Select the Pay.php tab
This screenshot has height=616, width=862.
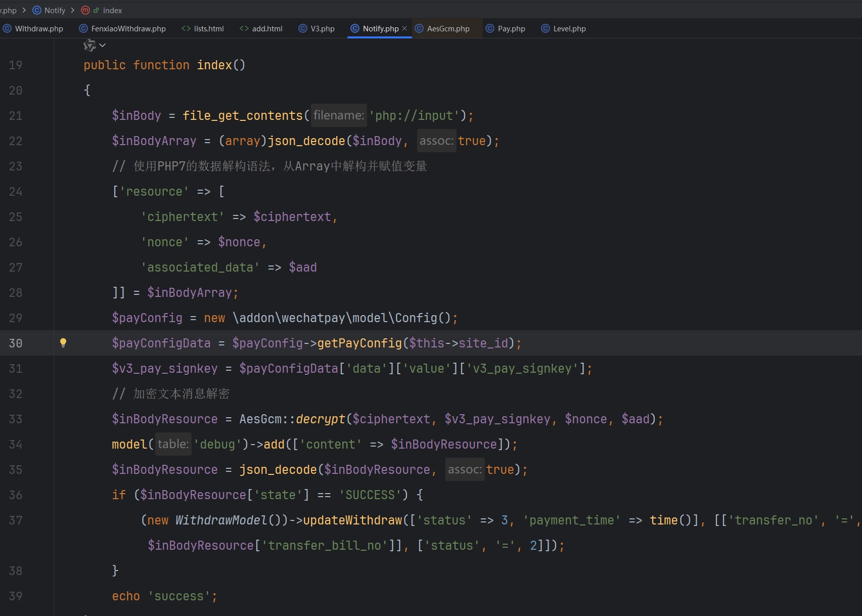tap(511, 29)
